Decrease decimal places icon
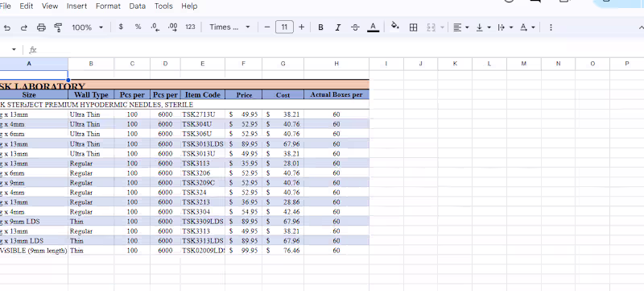Viewport: 644px width, 291px height. pyautogui.click(x=155, y=27)
